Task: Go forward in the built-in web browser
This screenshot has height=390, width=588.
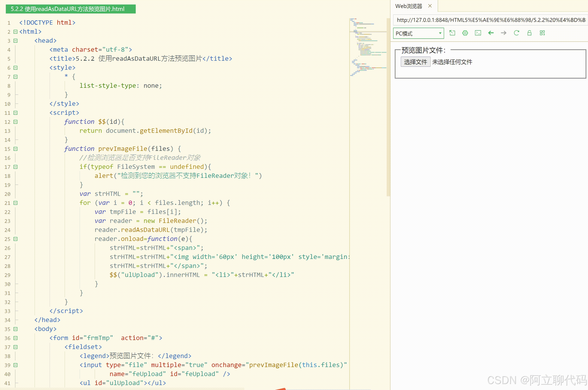Action: (x=504, y=33)
